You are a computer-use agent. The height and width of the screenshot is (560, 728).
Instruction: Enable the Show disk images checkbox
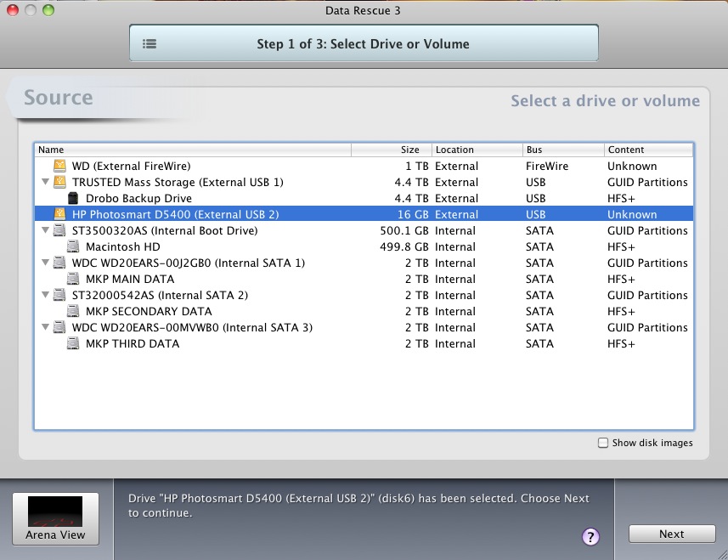pyautogui.click(x=603, y=443)
